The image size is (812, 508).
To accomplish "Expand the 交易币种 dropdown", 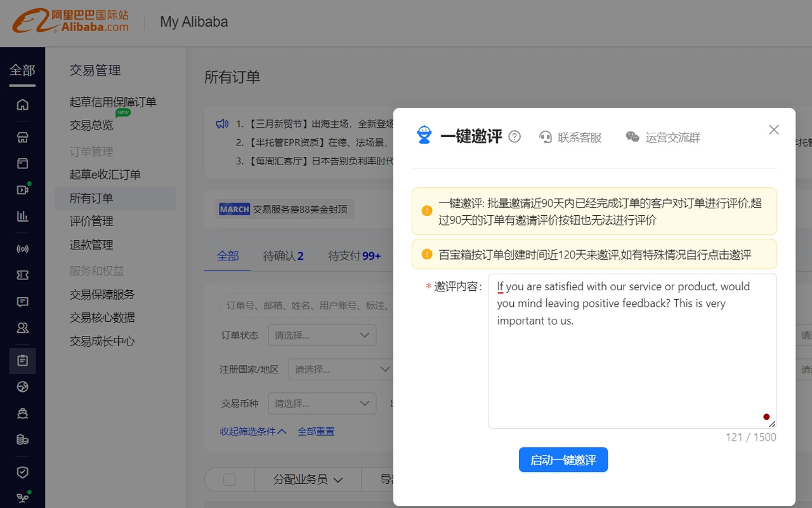I will tap(322, 403).
